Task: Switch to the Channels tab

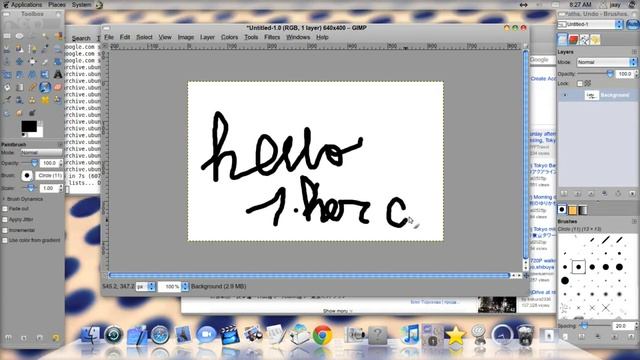Action: coord(573,40)
